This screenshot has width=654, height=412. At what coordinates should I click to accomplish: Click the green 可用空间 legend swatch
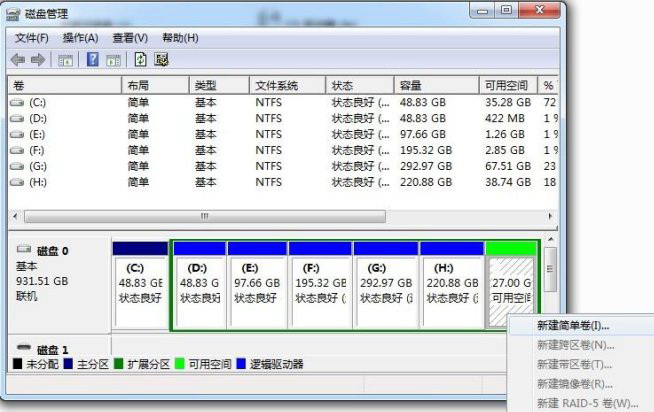click(x=179, y=364)
